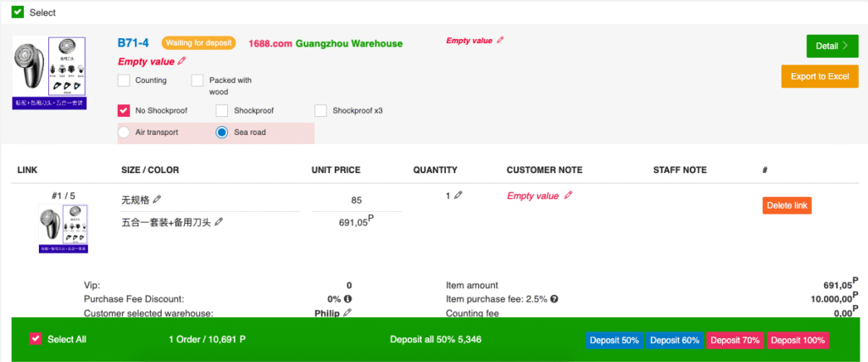868x362 pixels.
Task: Check the Shockproof x3 checkbox
Action: pyautogui.click(x=320, y=110)
